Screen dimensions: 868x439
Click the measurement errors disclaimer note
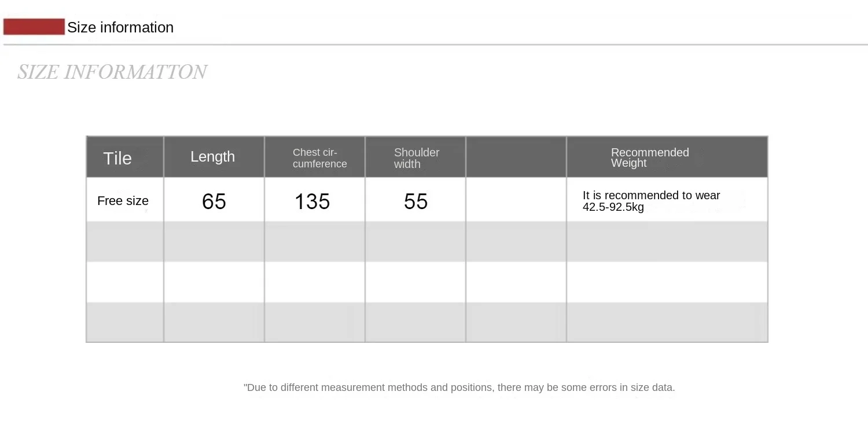(459, 387)
